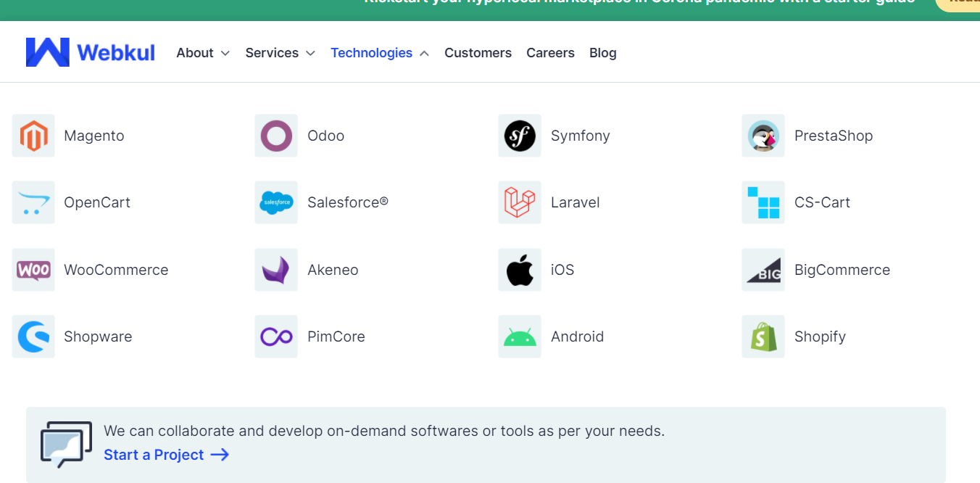Screen dimensions: 980x483
Task: Click the iOS Apple logo icon
Action: point(520,270)
